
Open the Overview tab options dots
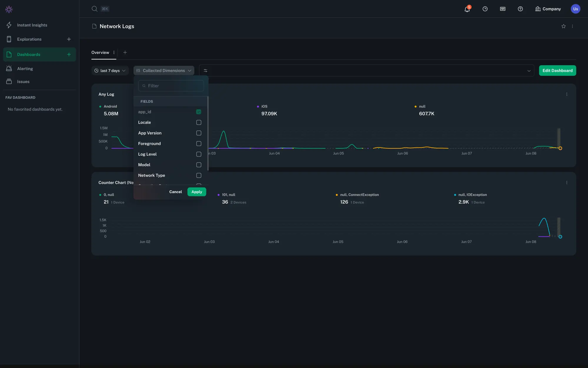click(x=114, y=52)
